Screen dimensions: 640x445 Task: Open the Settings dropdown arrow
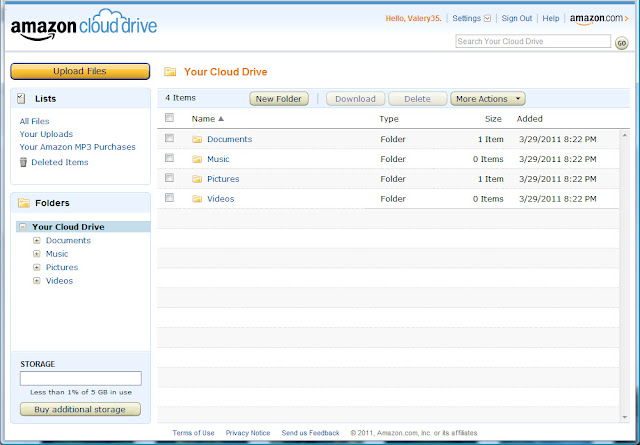(487, 19)
